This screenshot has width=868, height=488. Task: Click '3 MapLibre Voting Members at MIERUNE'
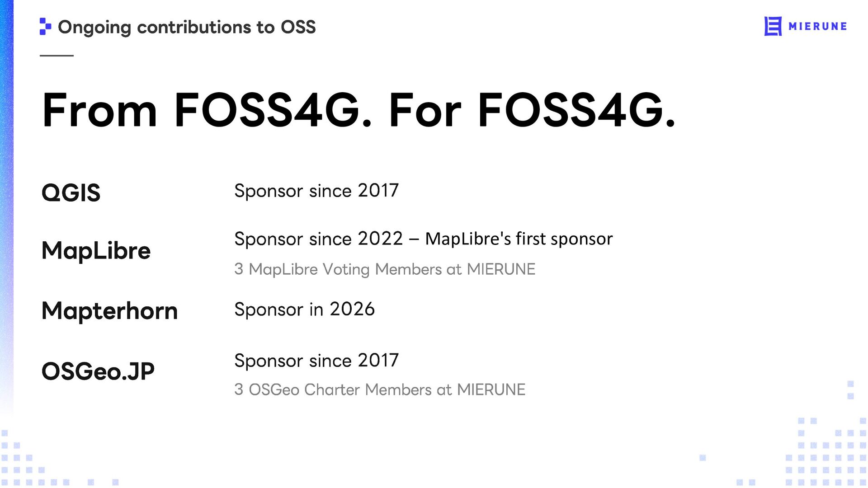click(385, 269)
